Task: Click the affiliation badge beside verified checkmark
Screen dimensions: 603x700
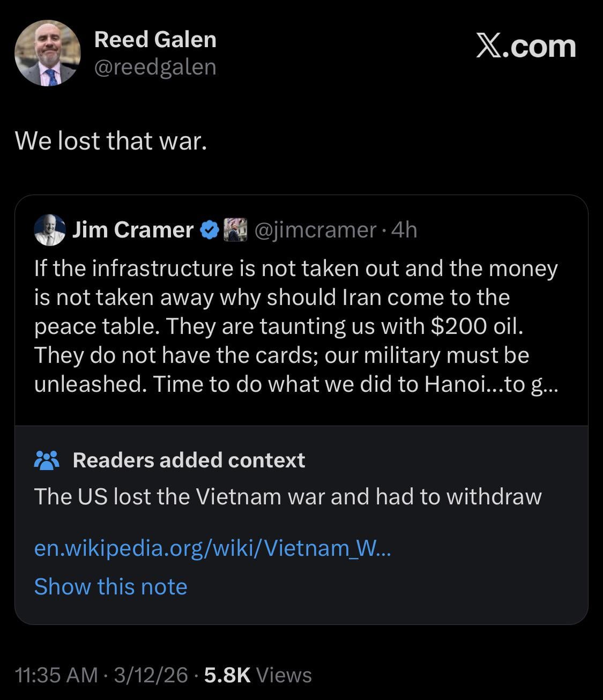Action: coord(234,230)
